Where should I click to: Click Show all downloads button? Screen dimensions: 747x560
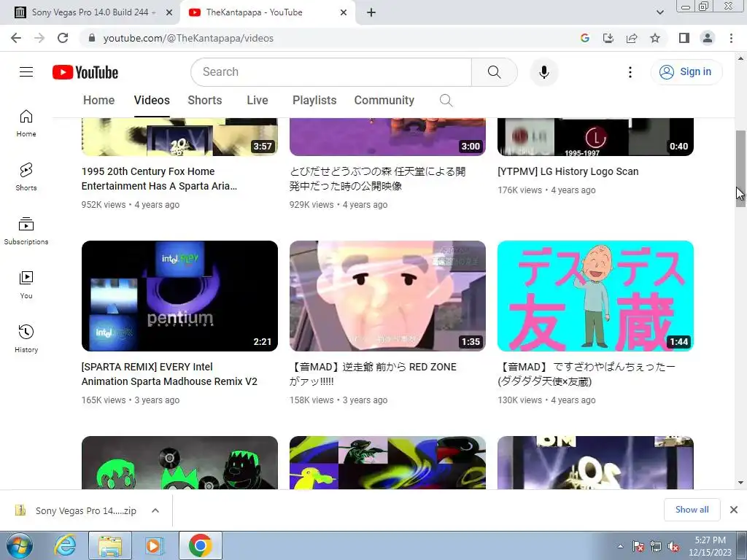point(692,510)
